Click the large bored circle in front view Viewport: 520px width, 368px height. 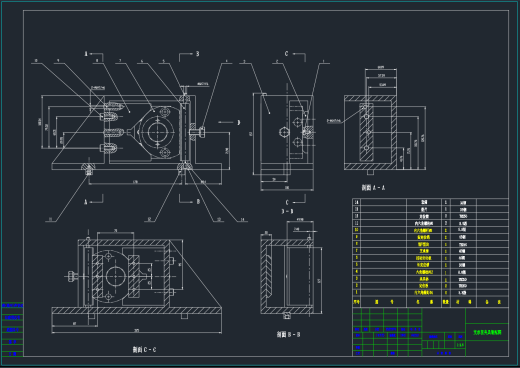tap(156, 132)
